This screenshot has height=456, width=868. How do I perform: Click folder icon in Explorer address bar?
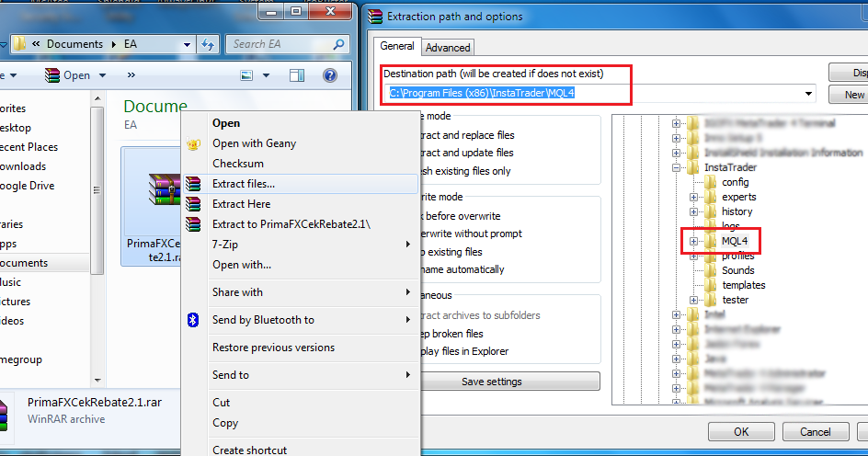point(19,44)
